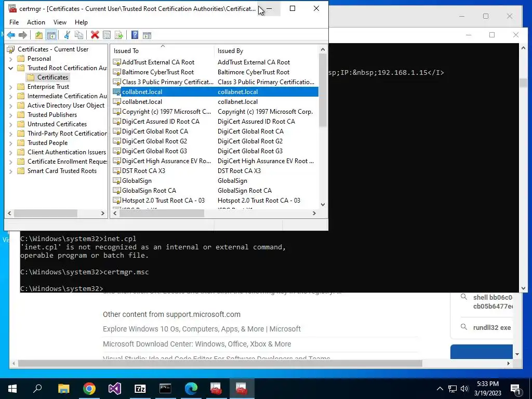Click browser page horizontal scrollbar right arrow

[508, 363]
